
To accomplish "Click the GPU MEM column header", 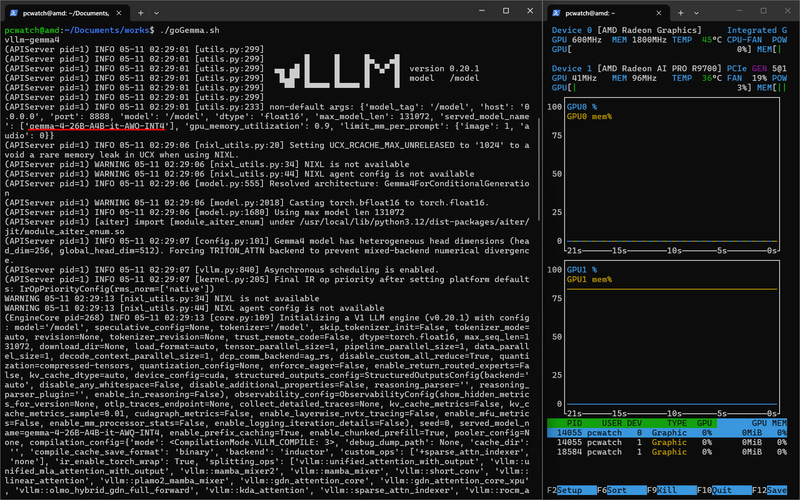I will 769,423.
